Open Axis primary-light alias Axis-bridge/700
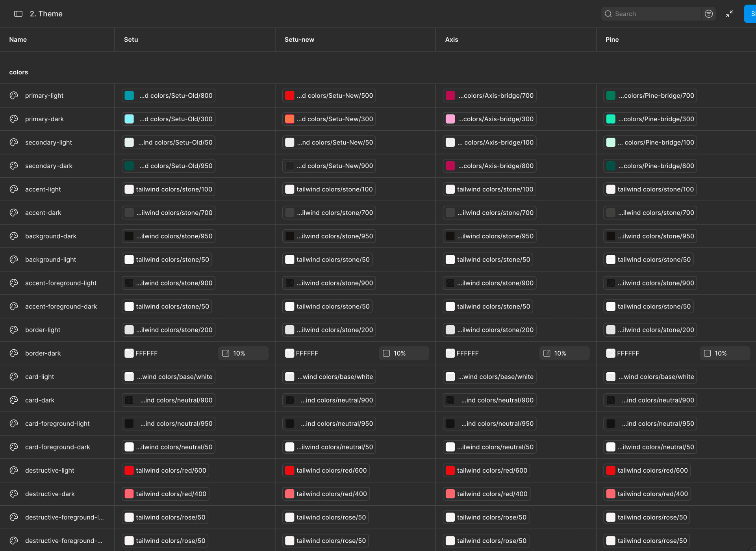756x551 pixels. point(489,95)
